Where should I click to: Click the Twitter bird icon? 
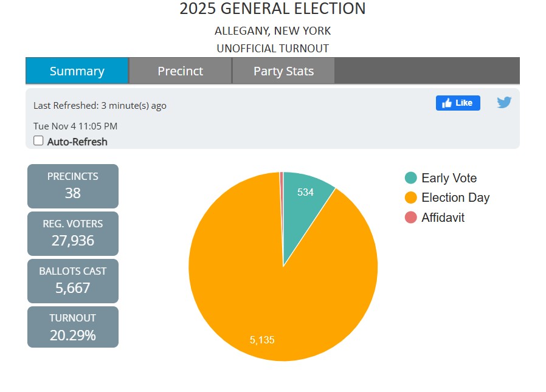point(504,103)
